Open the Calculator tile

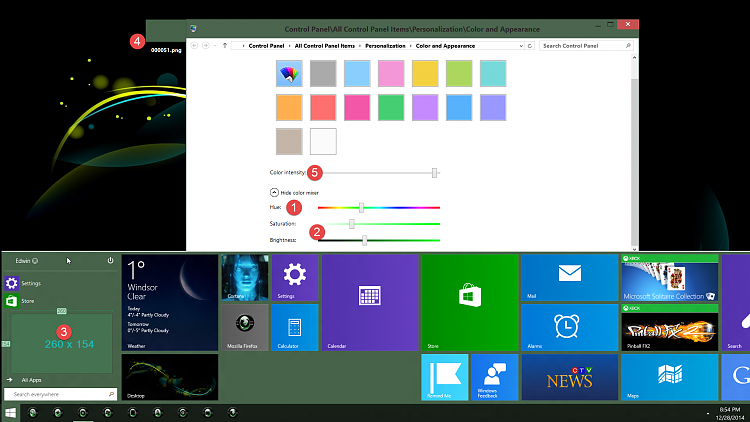point(295,327)
